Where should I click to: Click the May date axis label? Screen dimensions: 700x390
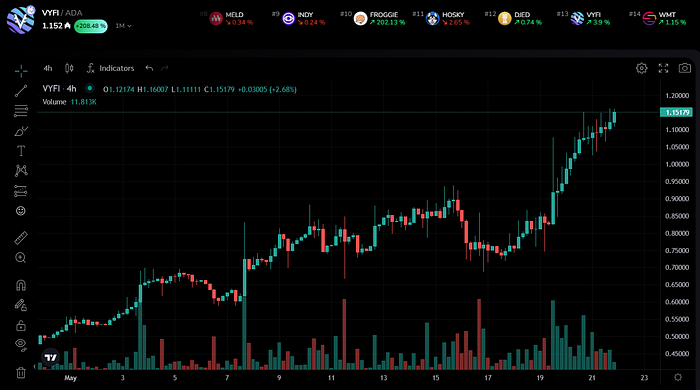71,378
